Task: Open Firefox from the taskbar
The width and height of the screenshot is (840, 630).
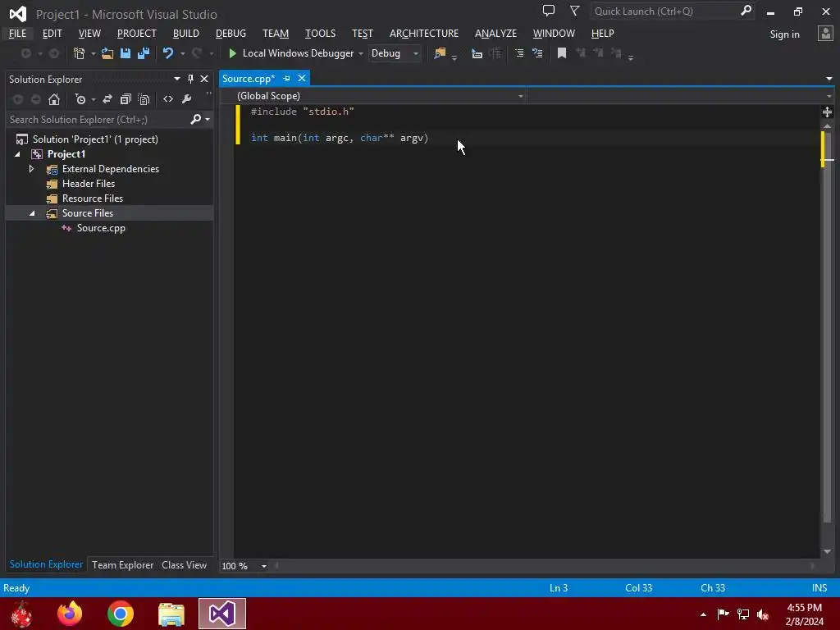Action: (x=70, y=614)
